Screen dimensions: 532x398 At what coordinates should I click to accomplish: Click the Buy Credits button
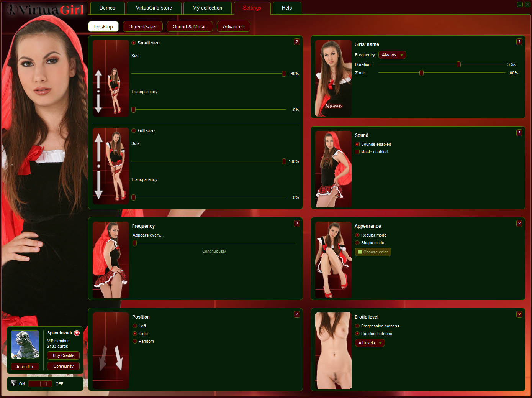[63, 355]
